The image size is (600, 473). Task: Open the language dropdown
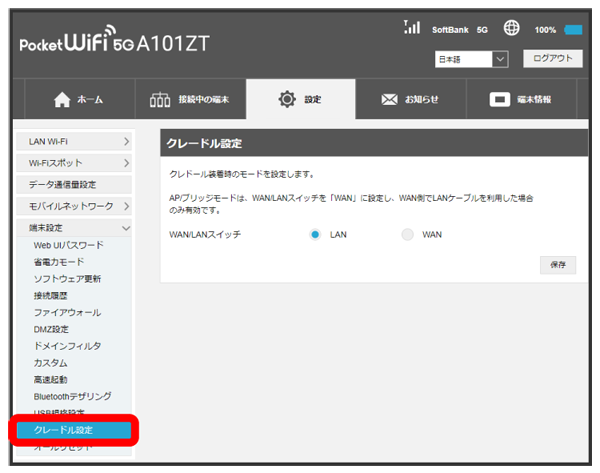coord(473,60)
